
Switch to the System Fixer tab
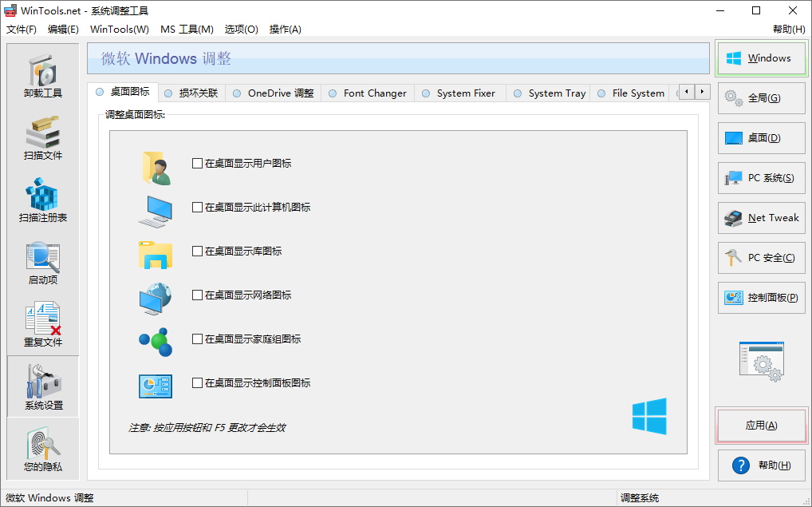459,93
